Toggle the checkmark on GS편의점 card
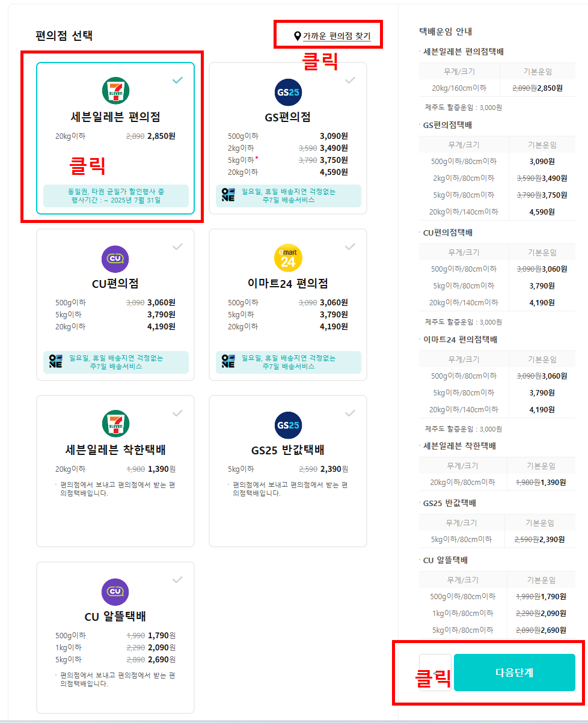This screenshot has height=723, width=588. 350,80
